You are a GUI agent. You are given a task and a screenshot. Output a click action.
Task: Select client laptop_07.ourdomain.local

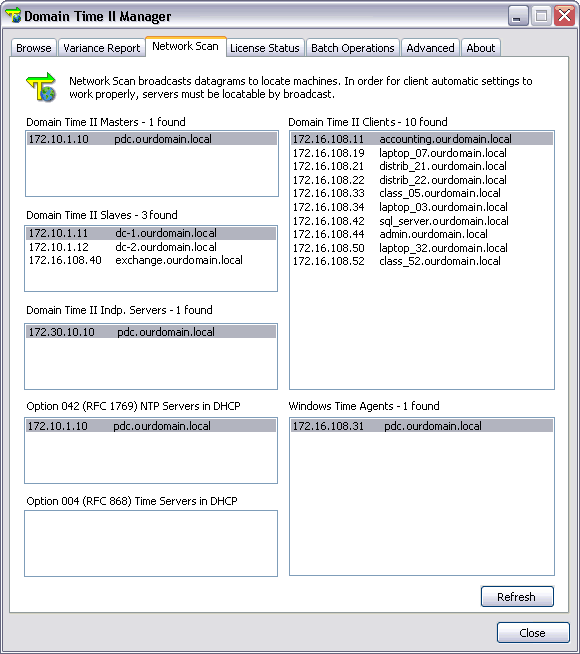click(x=422, y=153)
